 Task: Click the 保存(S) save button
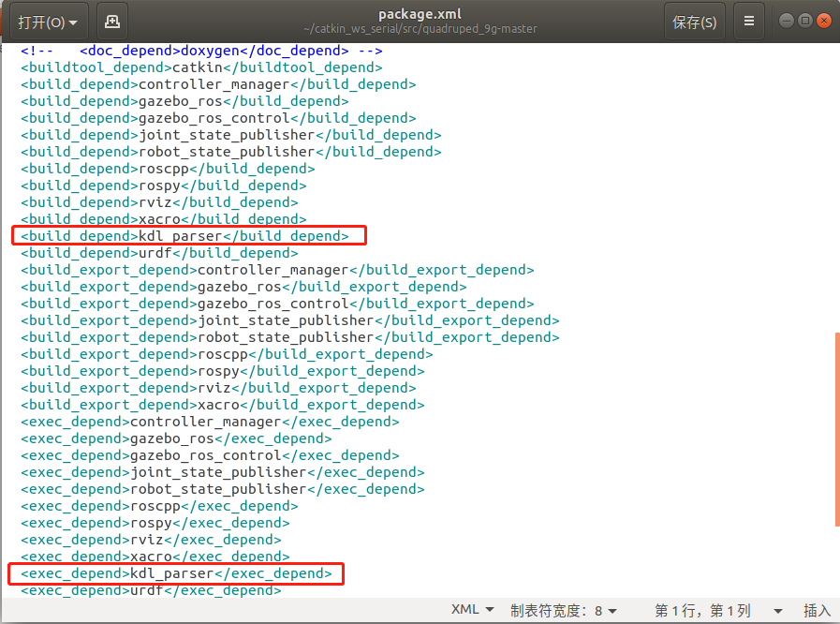pyautogui.click(x=694, y=21)
